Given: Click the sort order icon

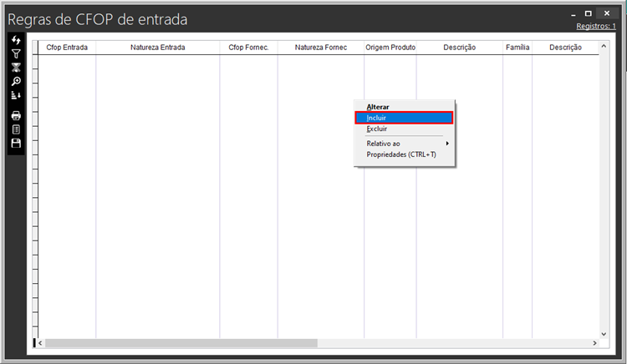Looking at the screenshot, I should click(16, 95).
